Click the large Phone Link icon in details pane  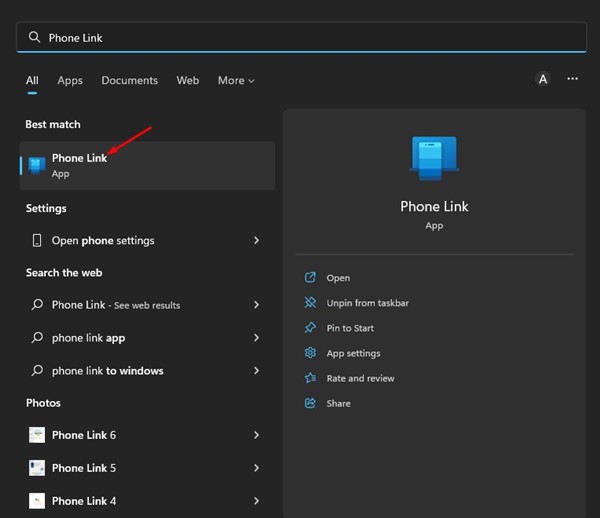(x=434, y=159)
